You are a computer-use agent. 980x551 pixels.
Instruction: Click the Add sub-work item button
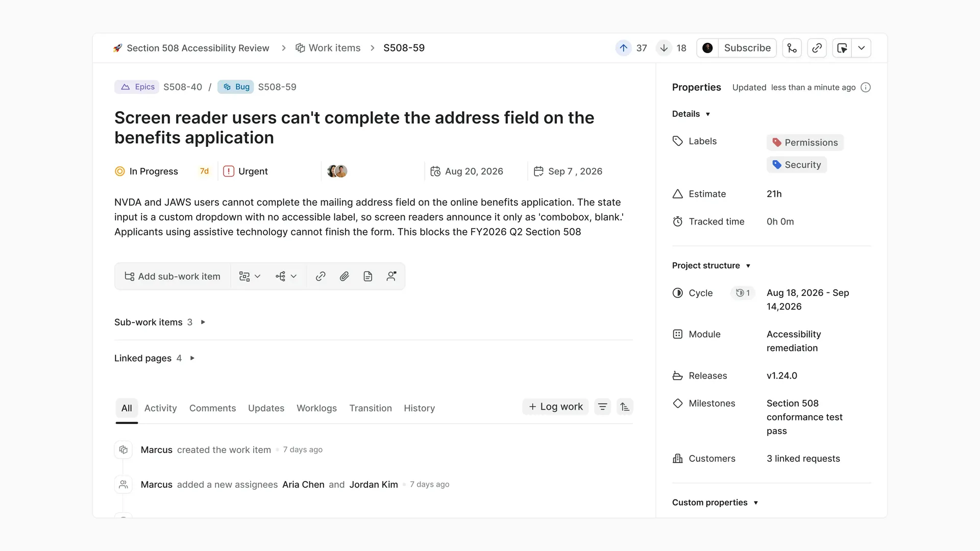click(x=173, y=277)
